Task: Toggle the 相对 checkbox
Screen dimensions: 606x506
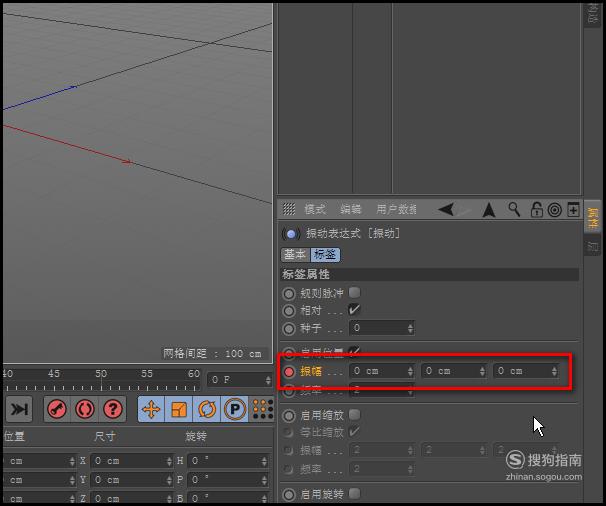Action: pyautogui.click(x=354, y=310)
